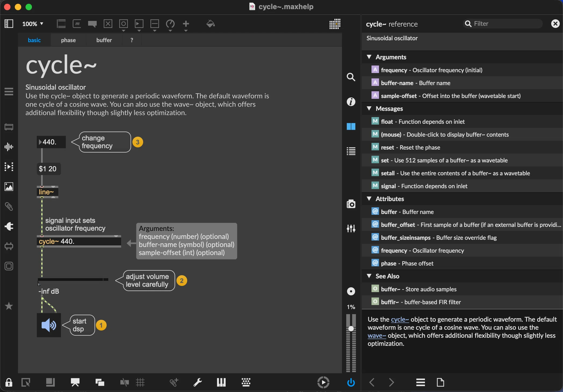Insert a toggle object from toolbar
The width and height of the screenshot is (563, 392).
[108, 24]
